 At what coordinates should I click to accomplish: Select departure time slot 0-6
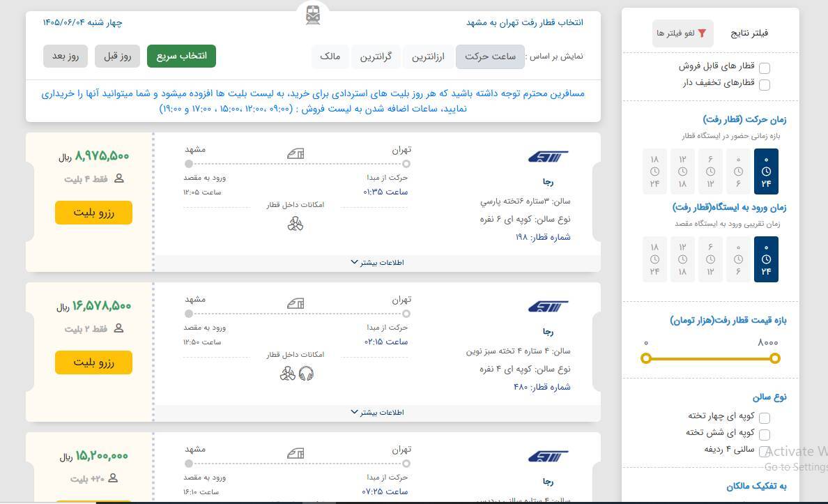(738, 171)
